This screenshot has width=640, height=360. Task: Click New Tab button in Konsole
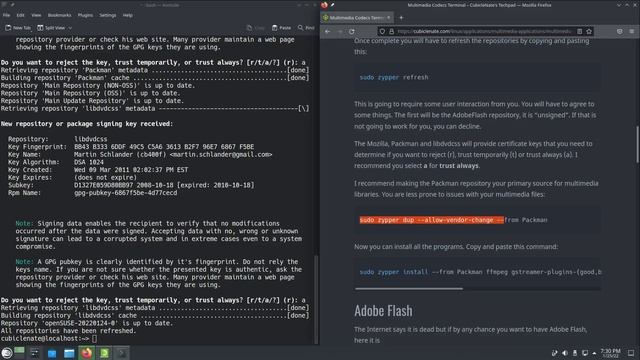coord(18,28)
